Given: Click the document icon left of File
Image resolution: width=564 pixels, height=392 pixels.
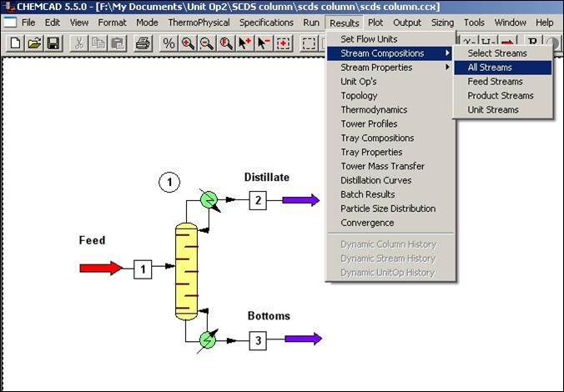Looking at the screenshot, I should (10, 23).
